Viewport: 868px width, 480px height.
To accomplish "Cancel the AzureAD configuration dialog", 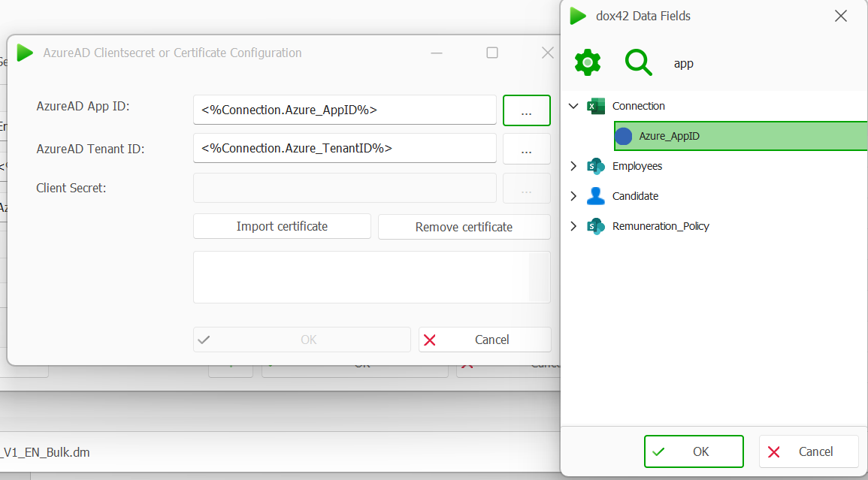I will click(x=485, y=340).
